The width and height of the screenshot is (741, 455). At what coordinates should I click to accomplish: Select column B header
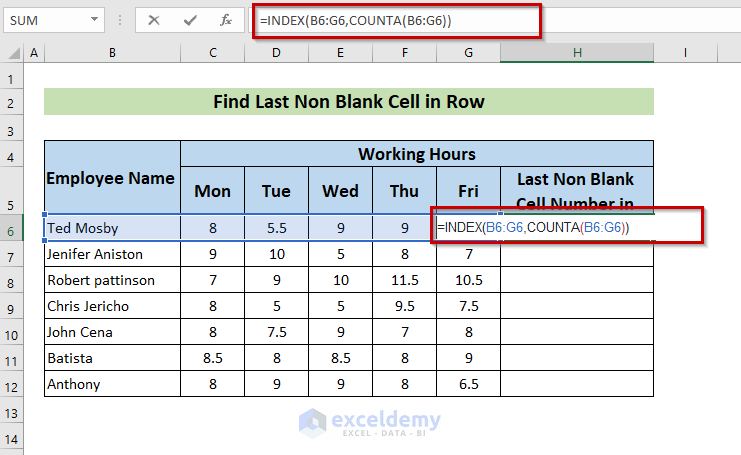[x=112, y=53]
